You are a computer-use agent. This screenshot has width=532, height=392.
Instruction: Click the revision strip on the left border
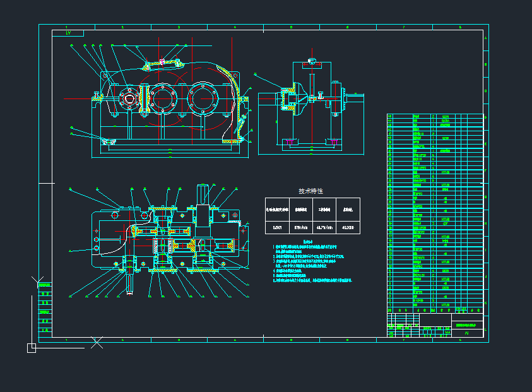(x=44, y=307)
